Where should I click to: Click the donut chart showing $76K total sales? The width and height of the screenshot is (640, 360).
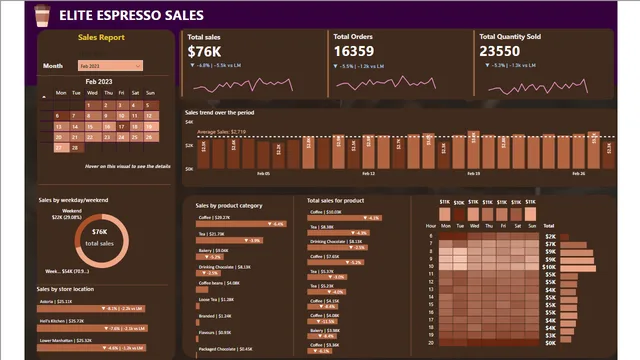point(102,240)
